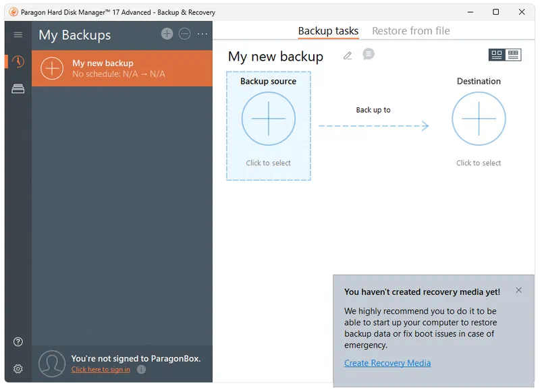Image resolution: width=540 pixels, height=392 pixels.
Task: Click the Paragon app logo in title bar
Action: [13, 12]
